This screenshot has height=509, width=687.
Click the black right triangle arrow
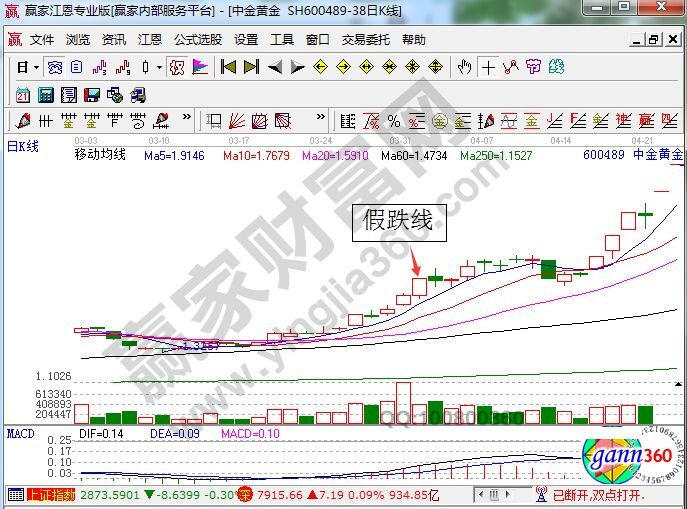click(x=296, y=68)
